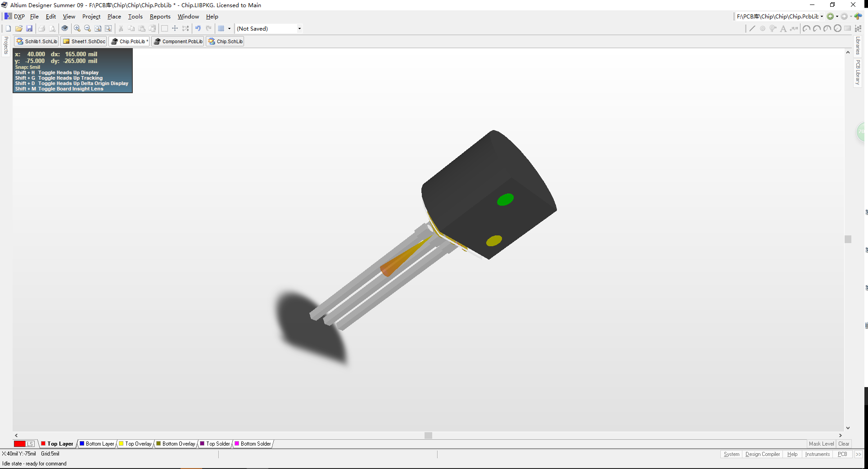Select objects inside area tool

tap(164, 28)
